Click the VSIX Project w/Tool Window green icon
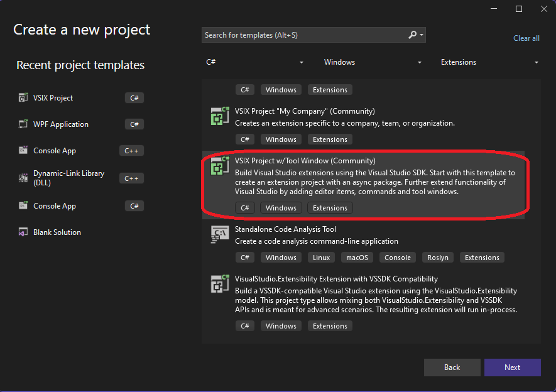Screen dimensions: 556x392 pyautogui.click(x=219, y=165)
